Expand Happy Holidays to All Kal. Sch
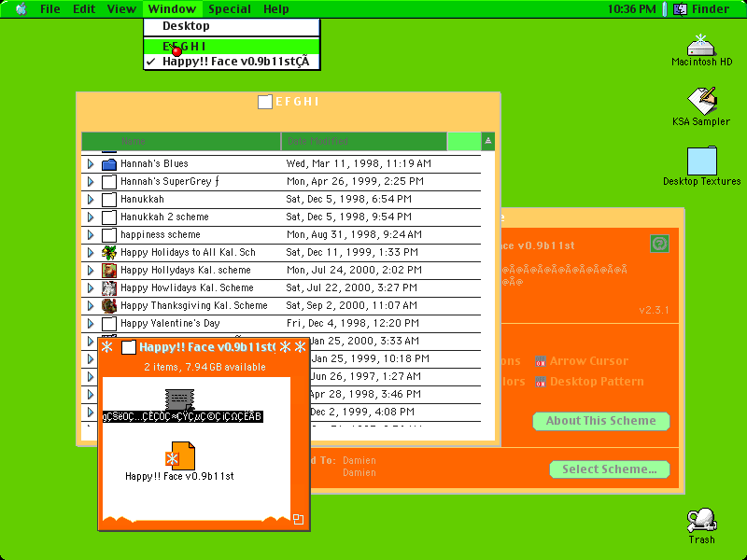Image resolution: width=747 pixels, height=560 pixels. (x=91, y=252)
